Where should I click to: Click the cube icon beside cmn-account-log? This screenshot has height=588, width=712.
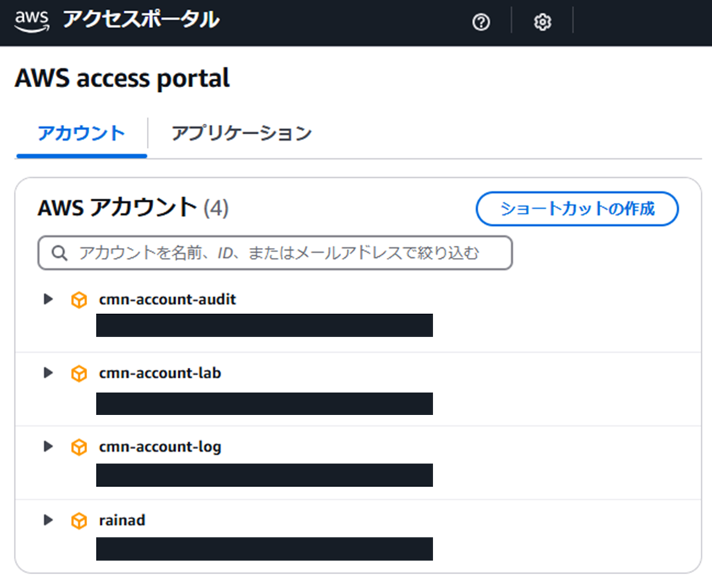pos(79,447)
